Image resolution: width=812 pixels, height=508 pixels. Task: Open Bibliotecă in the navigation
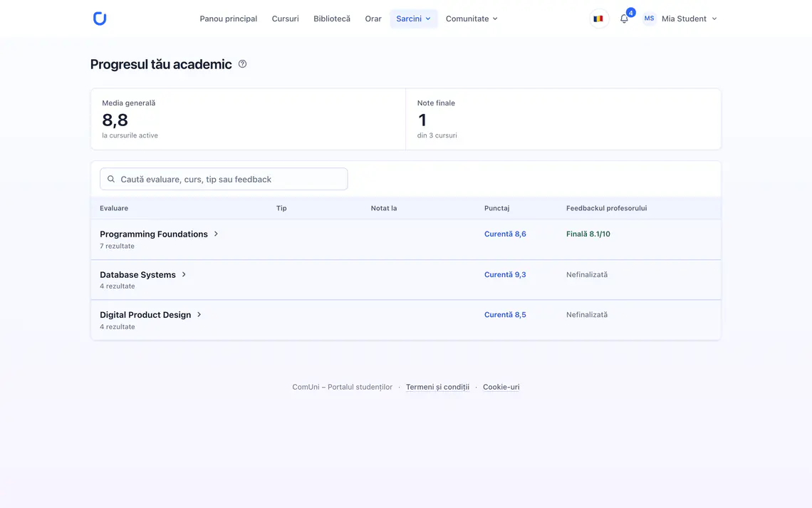pyautogui.click(x=332, y=19)
